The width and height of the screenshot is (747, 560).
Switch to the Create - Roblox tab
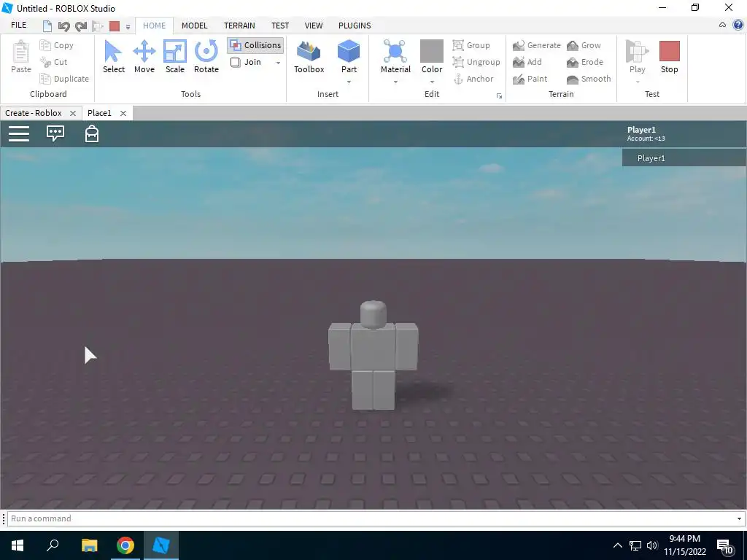34,113
